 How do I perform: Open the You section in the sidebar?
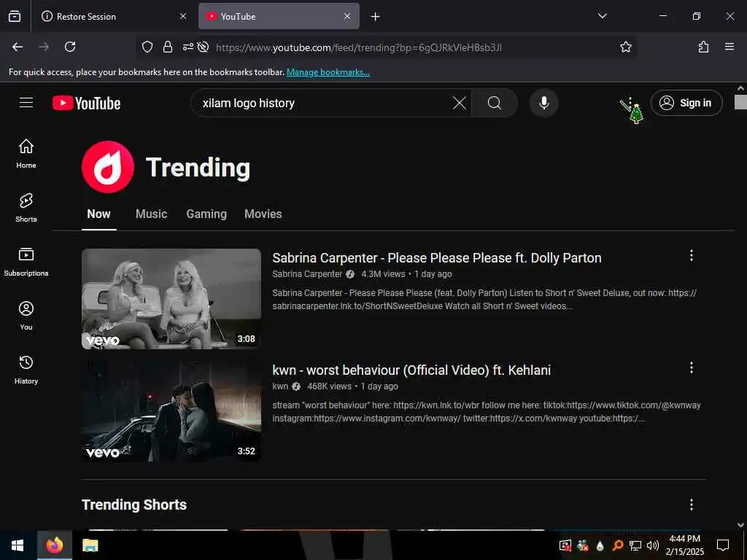26,315
